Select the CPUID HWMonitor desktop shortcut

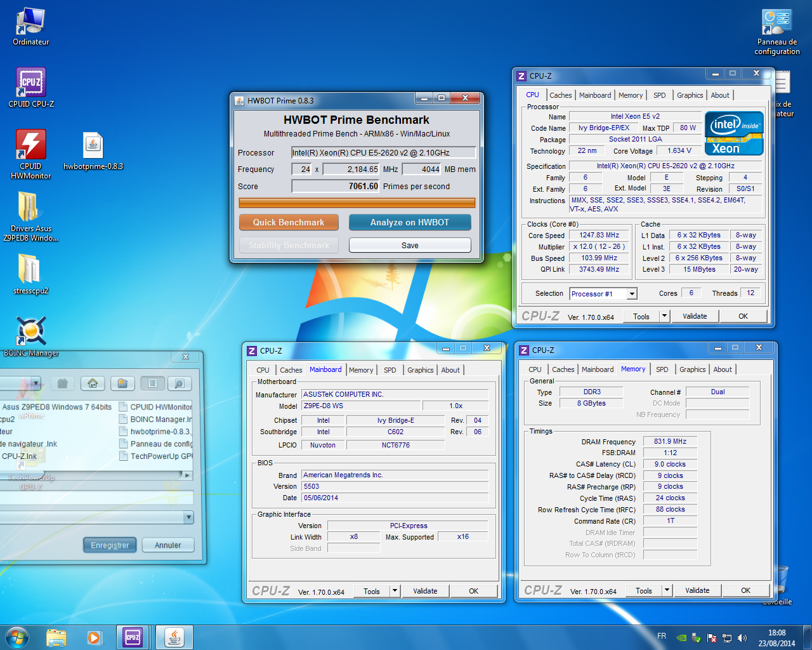click(30, 154)
